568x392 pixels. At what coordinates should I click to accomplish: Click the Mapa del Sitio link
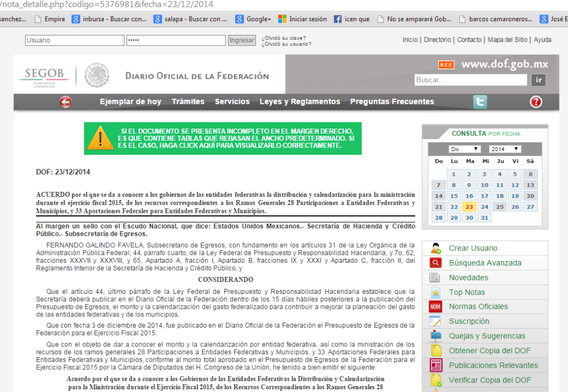tap(507, 40)
